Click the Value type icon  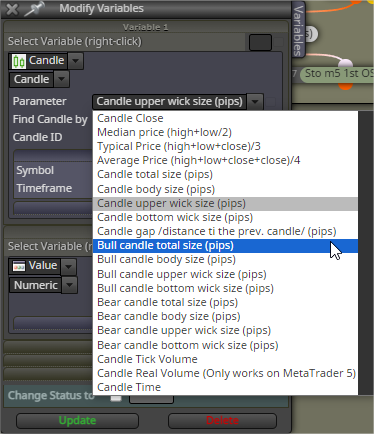pos(19,266)
